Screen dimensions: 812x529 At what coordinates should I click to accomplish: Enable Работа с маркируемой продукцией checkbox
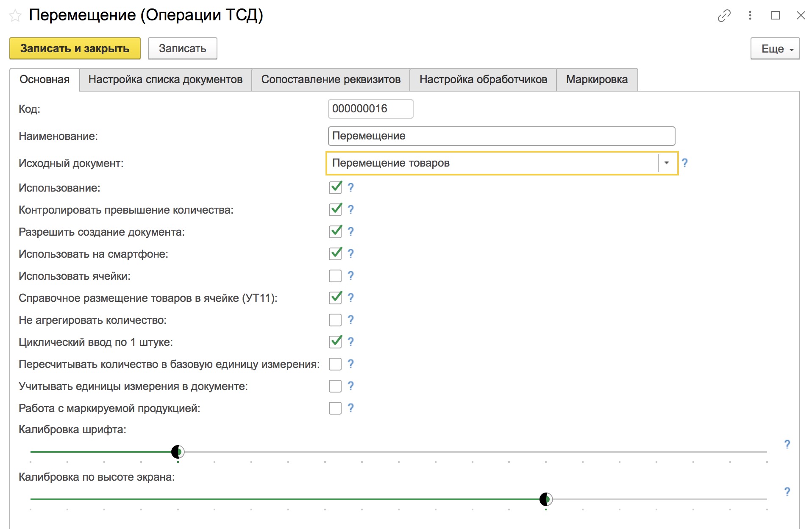(335, 408)
